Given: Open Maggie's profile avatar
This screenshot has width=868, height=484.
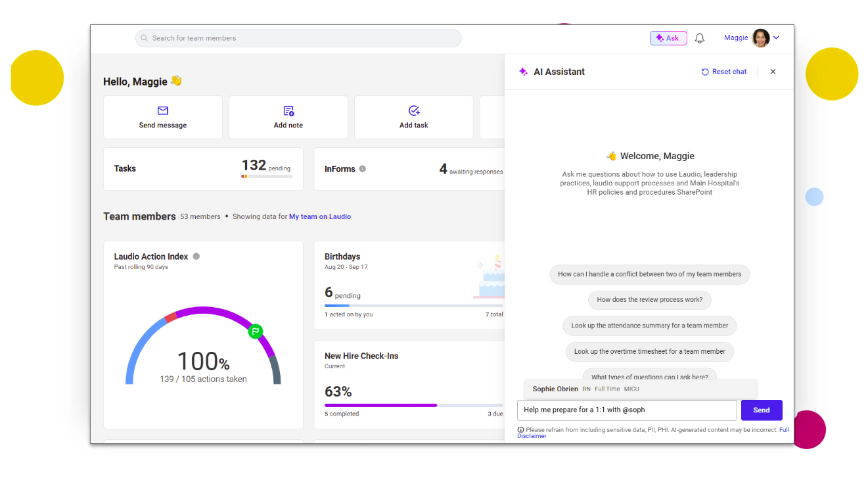Looking at the screenshot, I should pyautogui.click(x=761, y=38).
